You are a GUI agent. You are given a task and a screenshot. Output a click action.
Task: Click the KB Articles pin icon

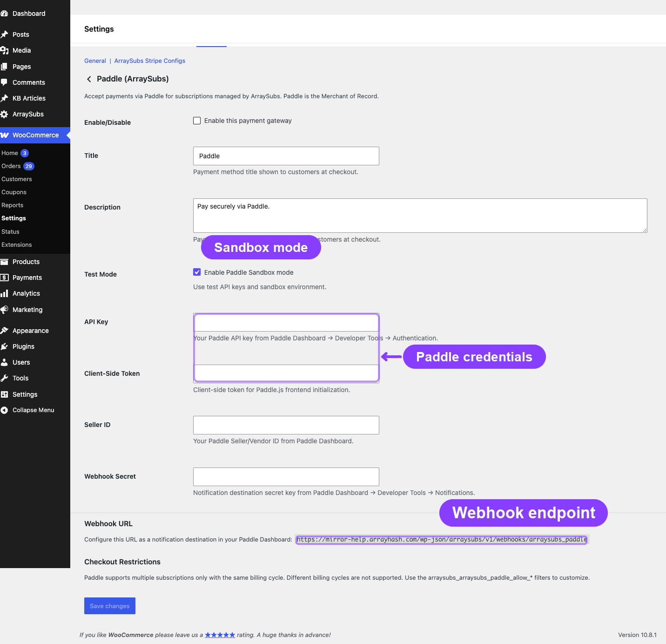pyautogui.click(x=4, y=98)
